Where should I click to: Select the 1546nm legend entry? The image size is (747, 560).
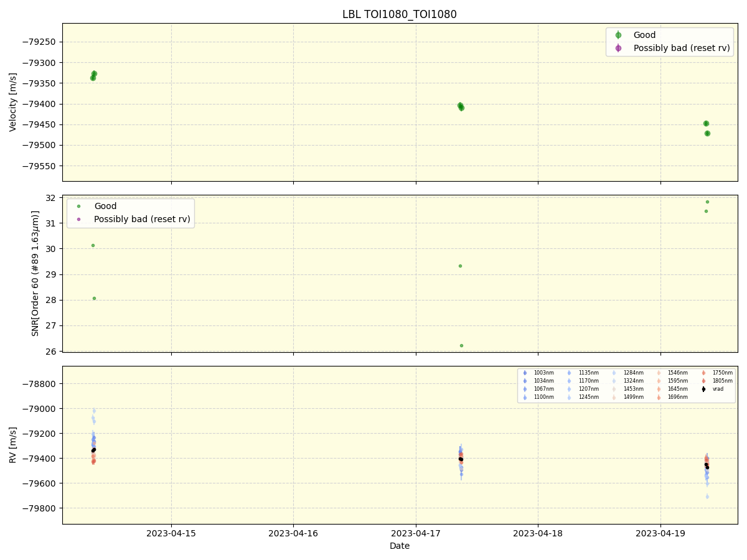[x=672, y=373]
